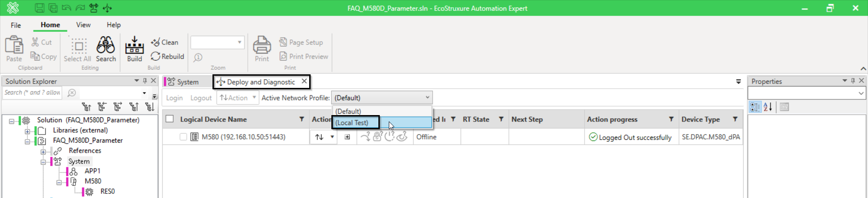Check the M580 device row checkbox
The width and height of the screenshot is (868, 198).
(x=183, y=137)
